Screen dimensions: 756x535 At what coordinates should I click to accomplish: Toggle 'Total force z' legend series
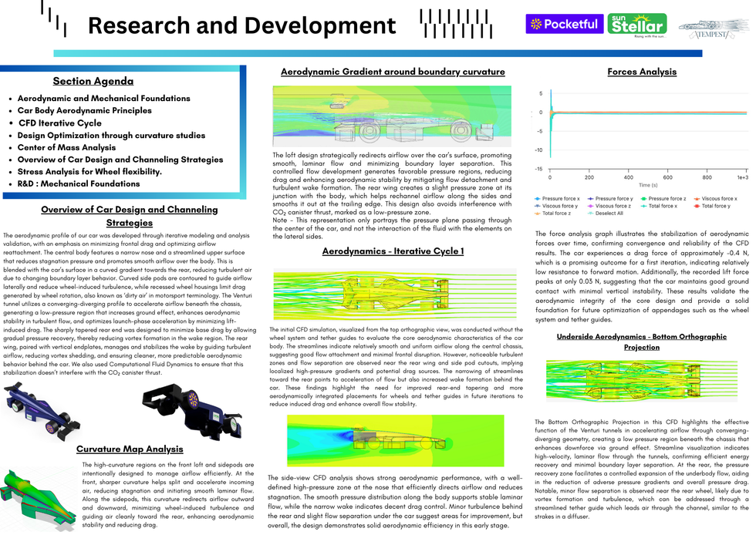(x=552, y=213)
